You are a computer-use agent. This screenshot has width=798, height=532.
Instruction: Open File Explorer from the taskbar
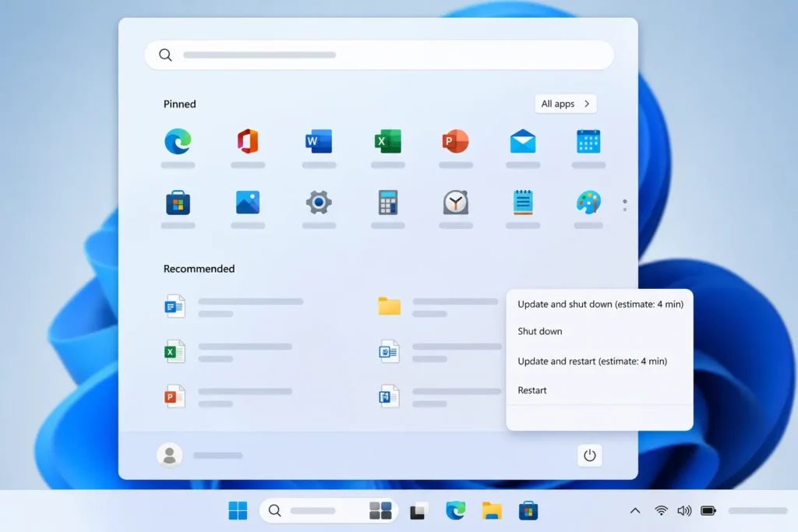[492, 510]
